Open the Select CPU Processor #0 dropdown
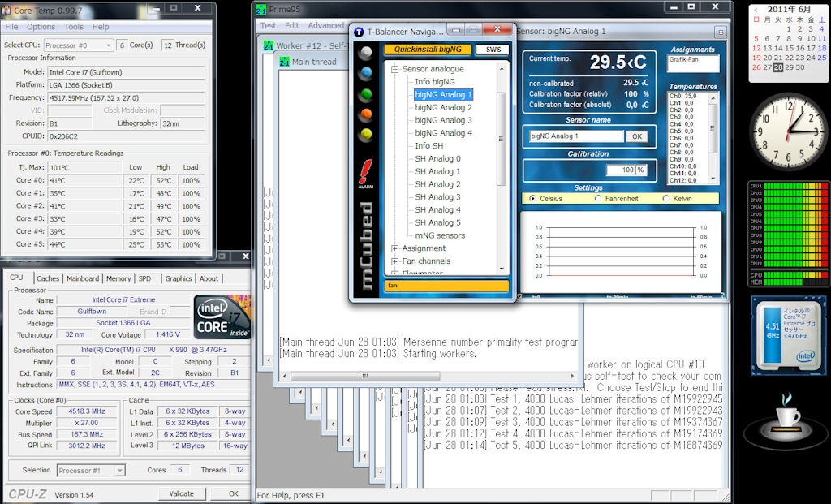The width and height of the screenshot is (831, 504). (x=78, y=45)
